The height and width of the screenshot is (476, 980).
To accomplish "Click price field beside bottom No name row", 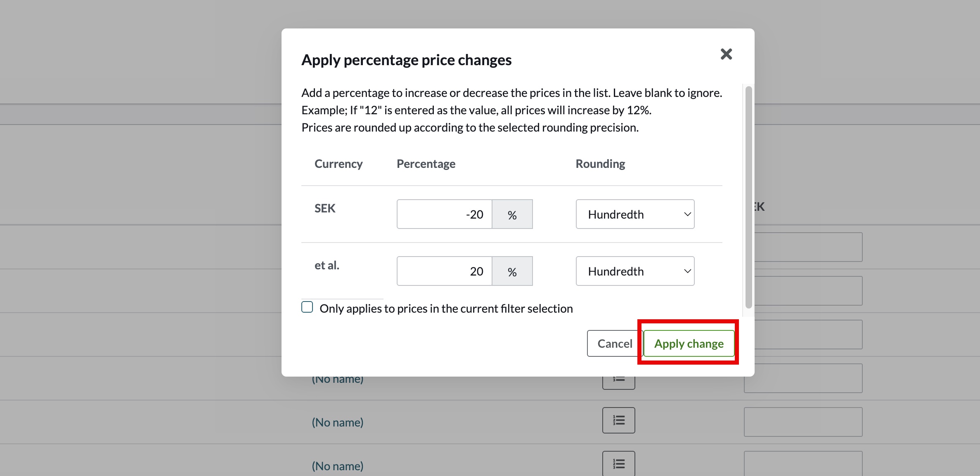I will pyautogui.click(x=803, y=464).
